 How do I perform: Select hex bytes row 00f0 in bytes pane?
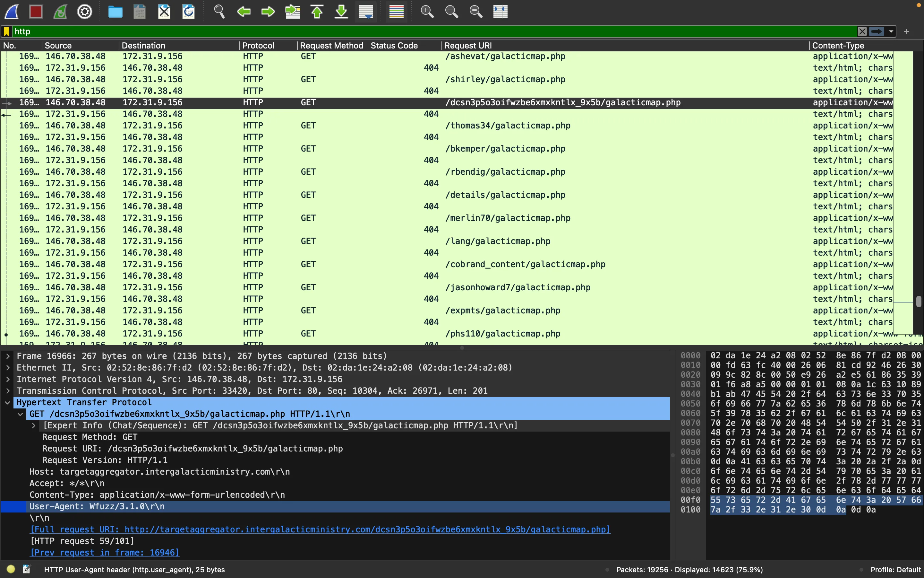[816, 500]
